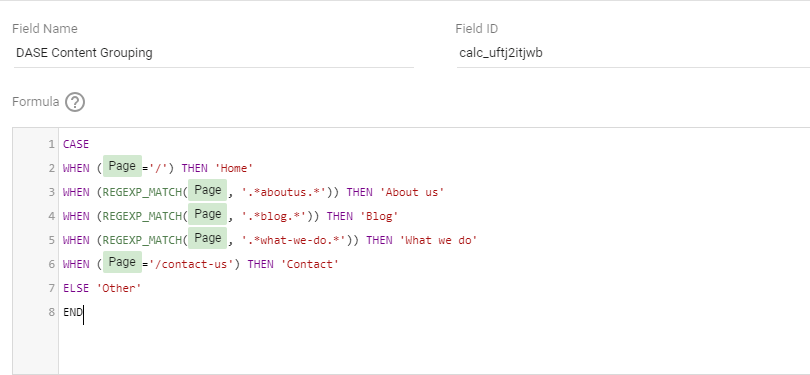Click the Page chip on line 2

pyautogui.click(x=122, y=166)
